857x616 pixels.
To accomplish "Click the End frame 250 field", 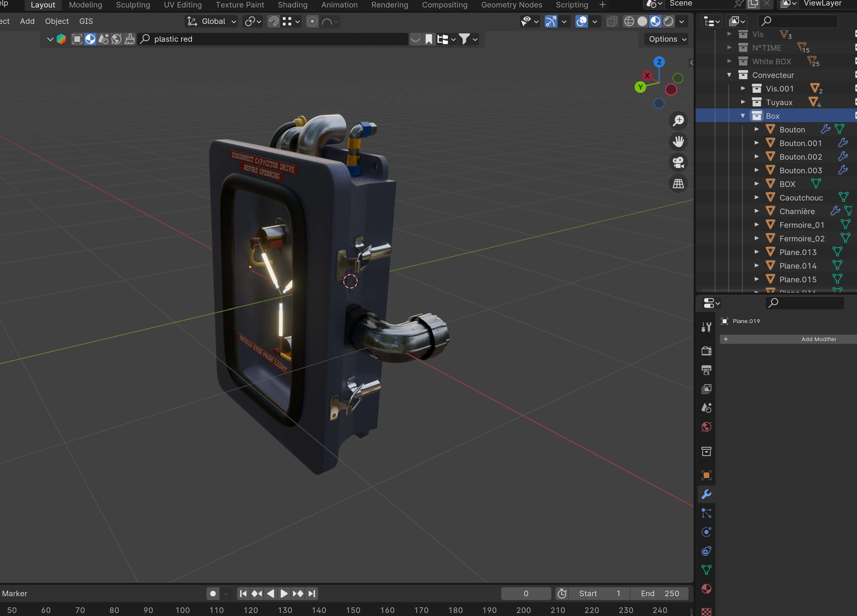I will [659, 593].
